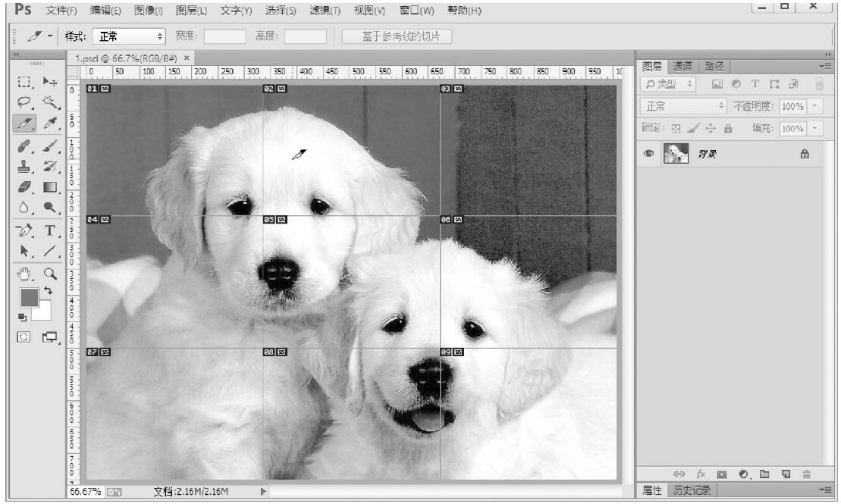Pick the Eraser tool in toolbox
Viewport: 841px width, 504px height.
pyautogui.click(x=24, y=186)
